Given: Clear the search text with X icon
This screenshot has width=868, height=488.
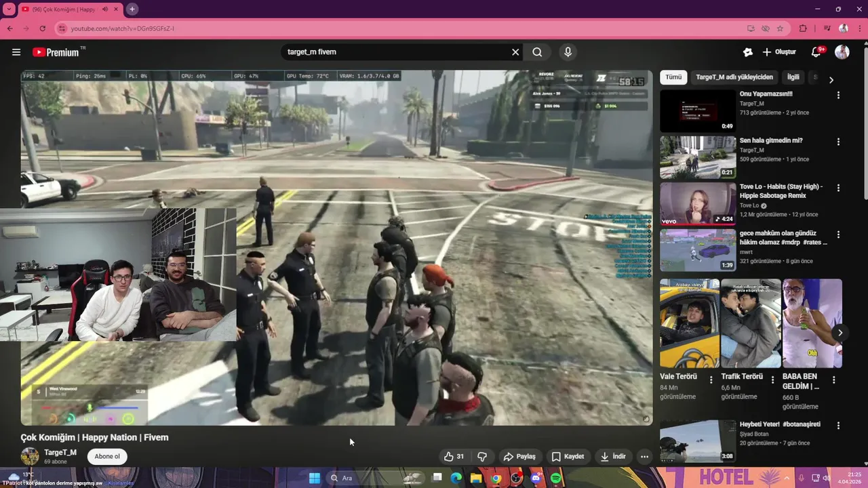Looking at the screenshot, I should point(515,52).
